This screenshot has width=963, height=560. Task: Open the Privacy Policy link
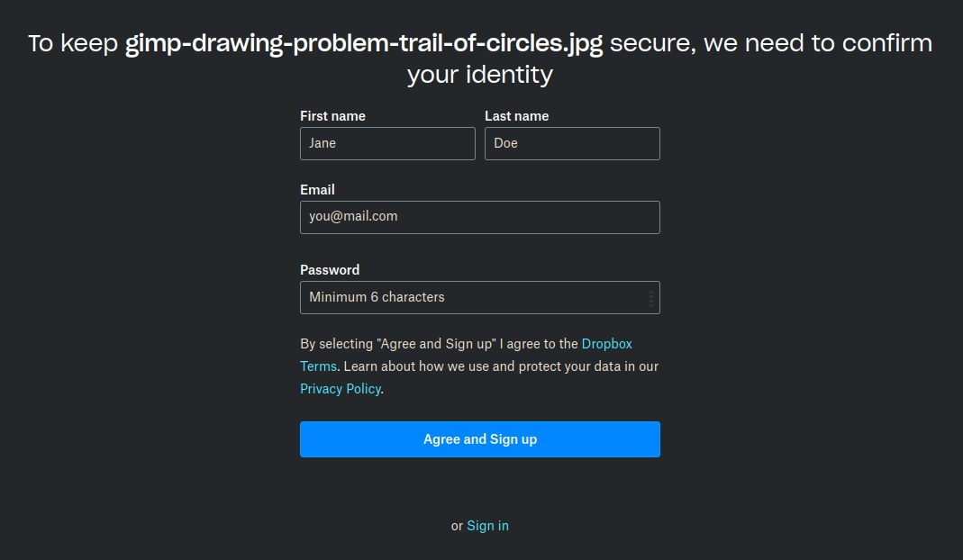(x=341, y=389)
